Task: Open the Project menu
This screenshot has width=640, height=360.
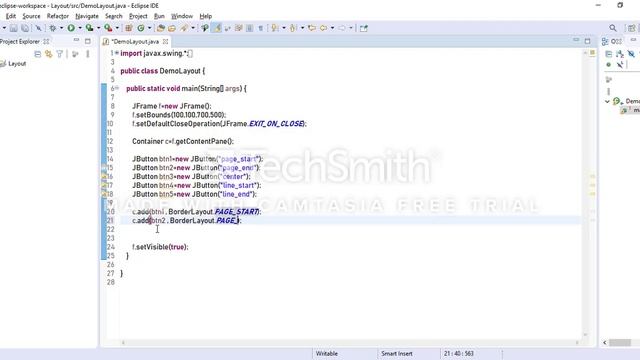Action: click(x=138, y=16)
